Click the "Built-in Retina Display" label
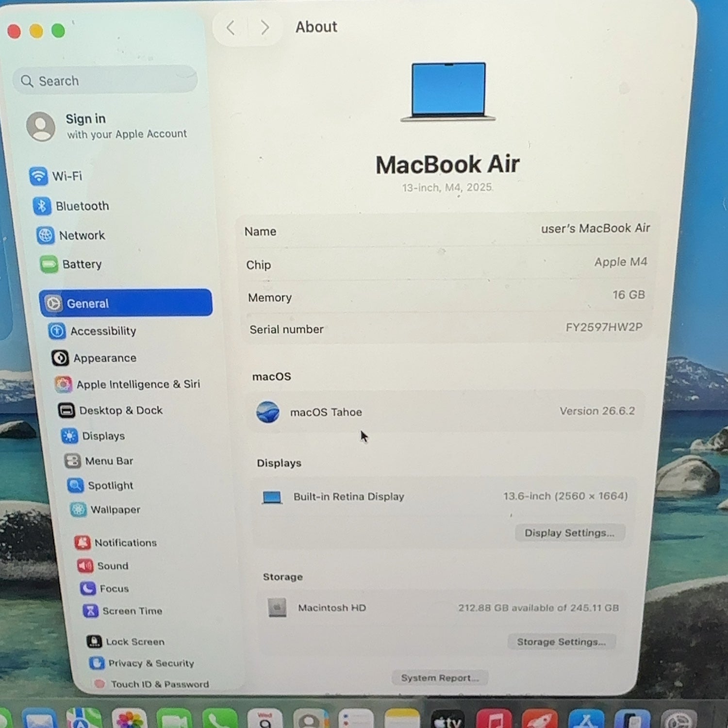The image size is (728, 728). (x=349, y=496)
